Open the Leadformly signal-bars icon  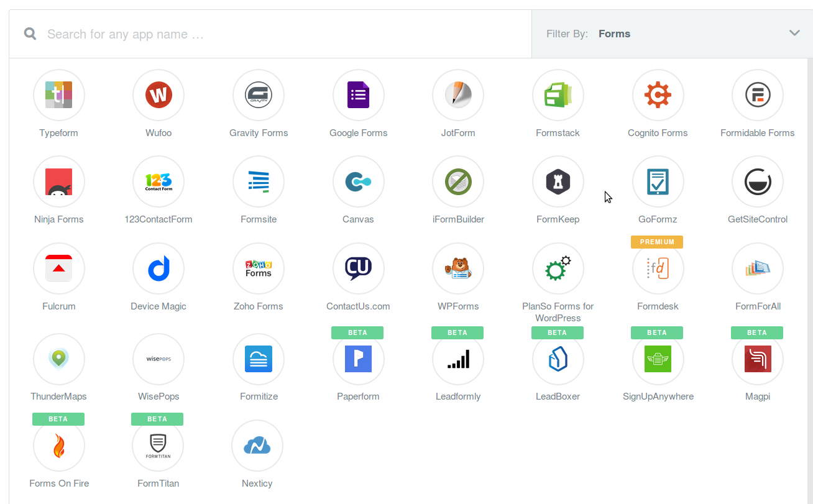(458, 359)
